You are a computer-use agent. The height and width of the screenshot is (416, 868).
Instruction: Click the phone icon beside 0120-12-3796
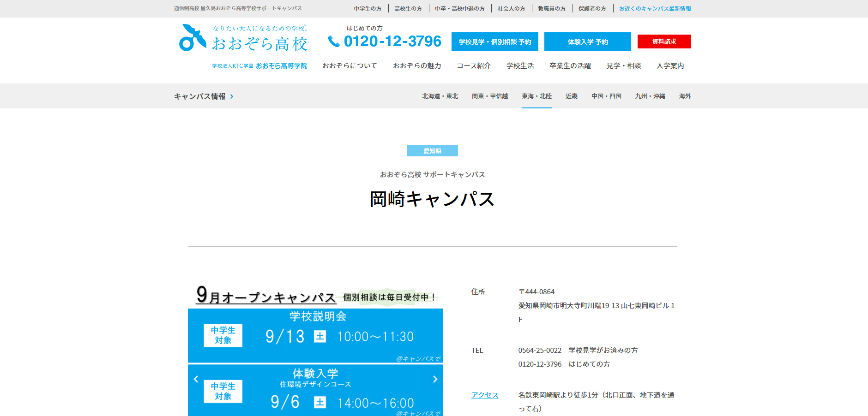point(334,42)
